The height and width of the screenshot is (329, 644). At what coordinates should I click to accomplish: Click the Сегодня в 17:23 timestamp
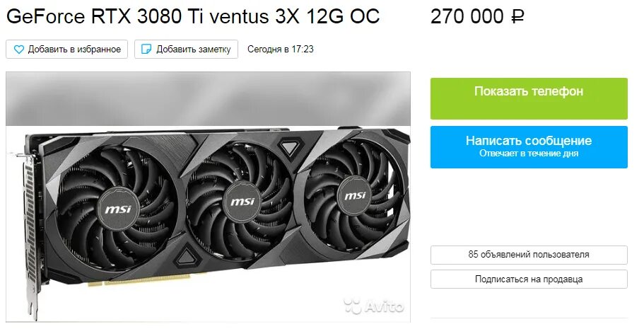point(281,50)
